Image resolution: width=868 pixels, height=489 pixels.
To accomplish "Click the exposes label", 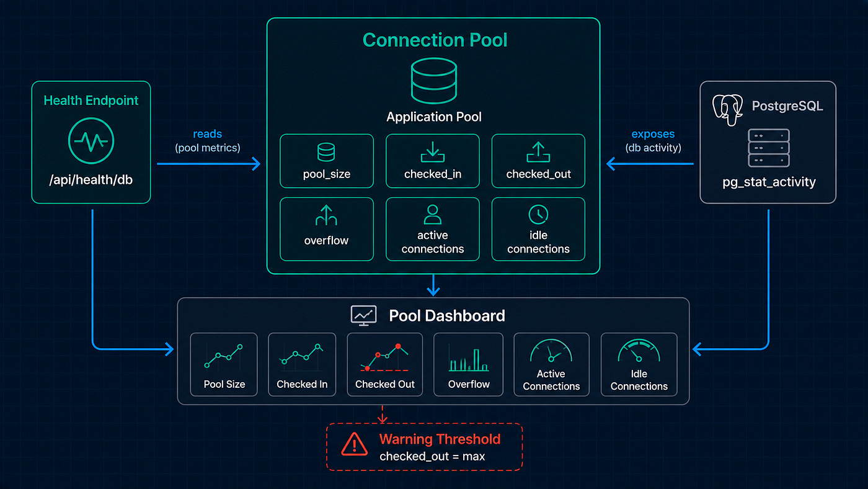I will tap(653, 134).
